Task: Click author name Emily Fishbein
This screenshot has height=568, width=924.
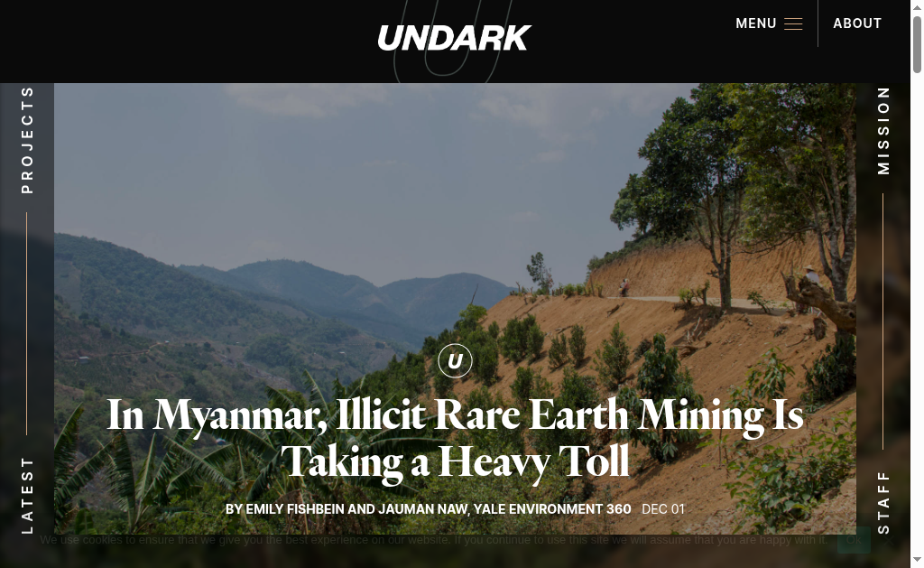Action: (x=295, y=509)
